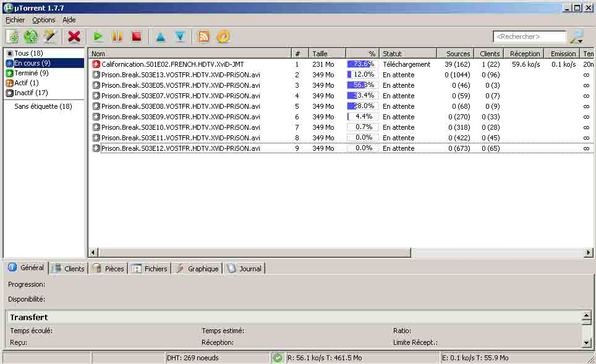596x364 pixels.
Task: Open Preferences with the orange gear icon
Action: pos(223,36)
